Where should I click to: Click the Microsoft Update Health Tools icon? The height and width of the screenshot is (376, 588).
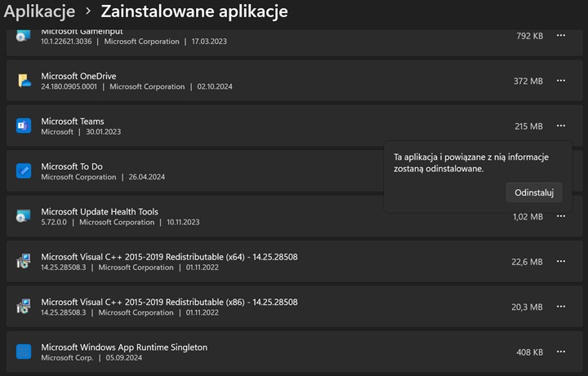[x=24, y=216]
